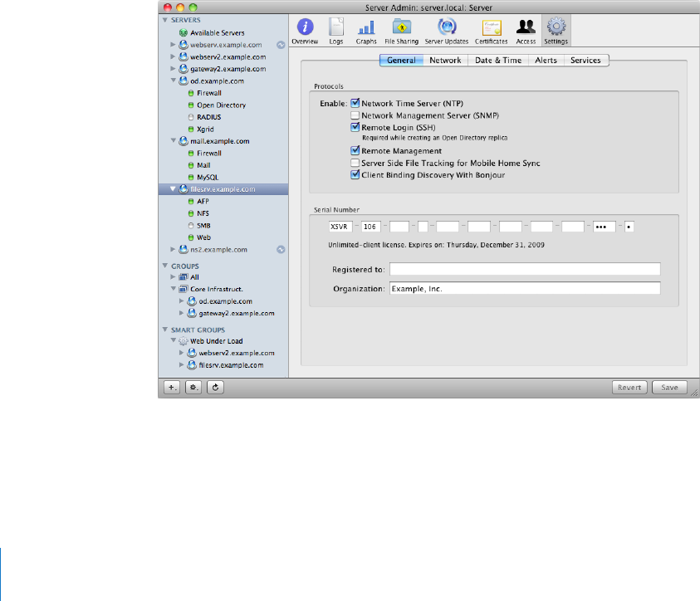Viewport: 700px width, 601px height.
Task: Open the Logs toolbar icon
Action: coord(336,32)
